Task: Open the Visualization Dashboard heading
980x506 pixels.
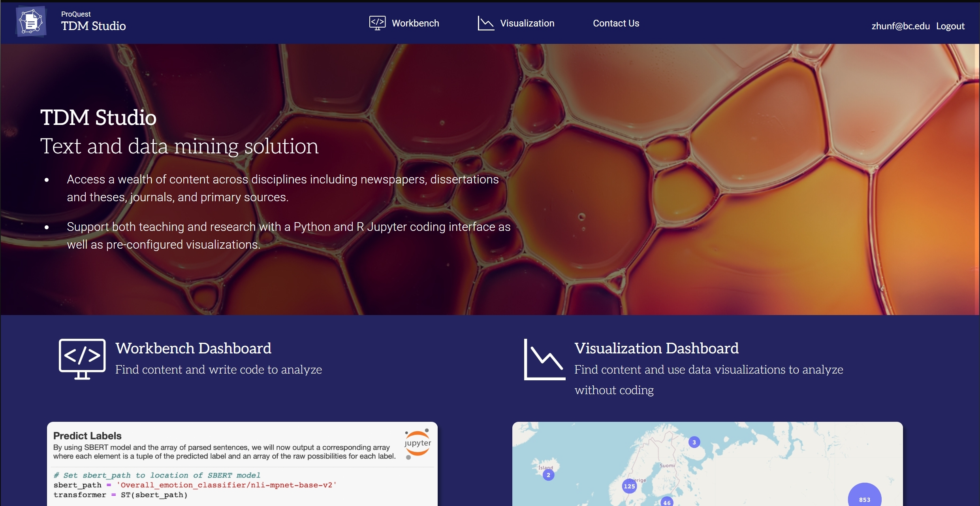Action: (656, 348)
